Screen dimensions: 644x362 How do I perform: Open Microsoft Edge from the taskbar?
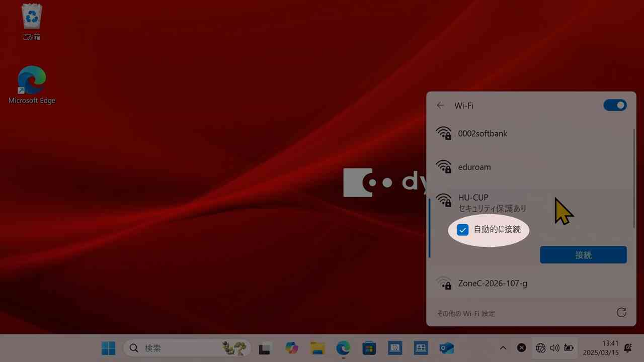click(343, 348)
